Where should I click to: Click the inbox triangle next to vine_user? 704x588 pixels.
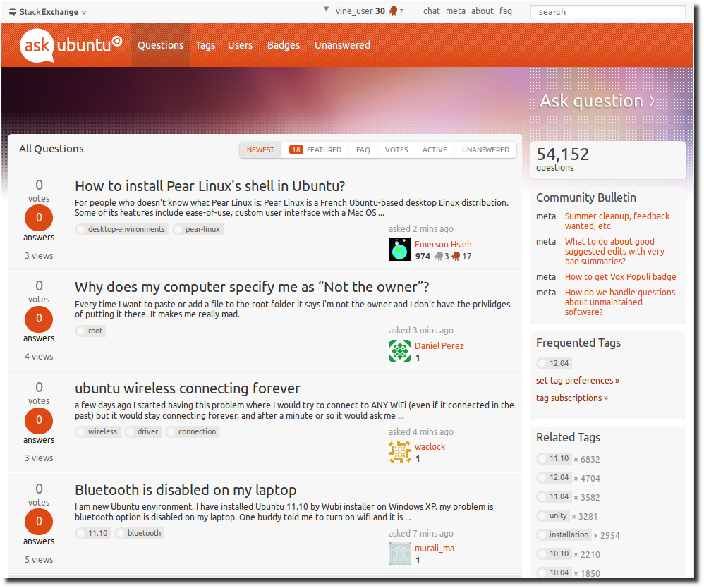327,9
